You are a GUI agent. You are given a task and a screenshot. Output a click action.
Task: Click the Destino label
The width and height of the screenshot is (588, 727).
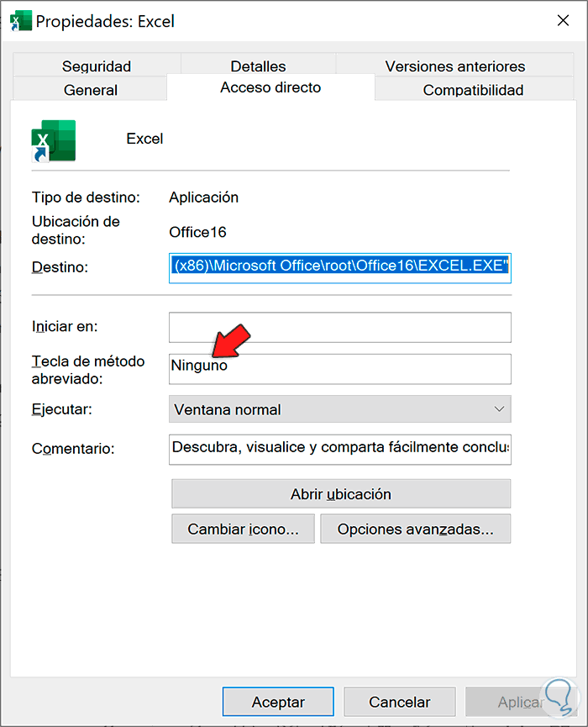pyautogui.click(x=60, y=267)
